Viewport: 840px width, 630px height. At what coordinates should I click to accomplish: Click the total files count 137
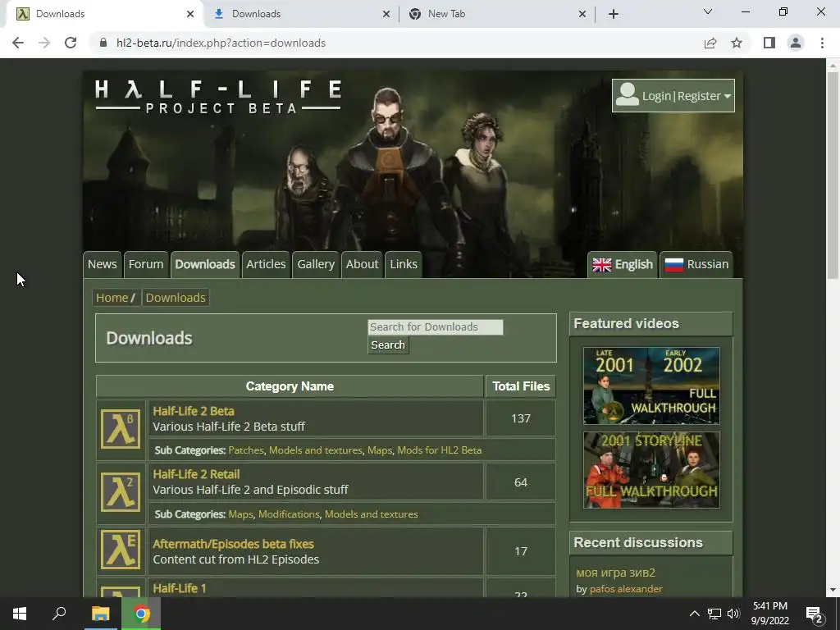point(521,418)
